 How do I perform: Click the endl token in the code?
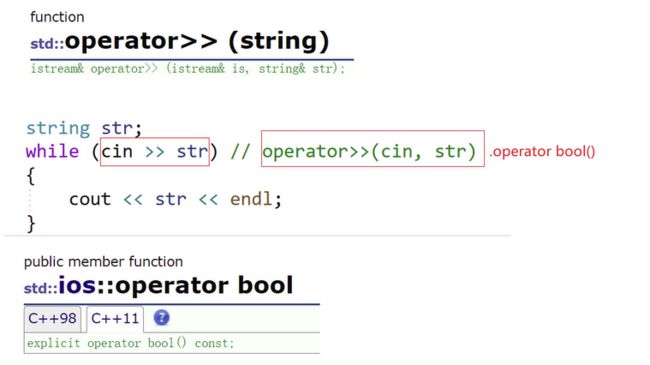251,199
